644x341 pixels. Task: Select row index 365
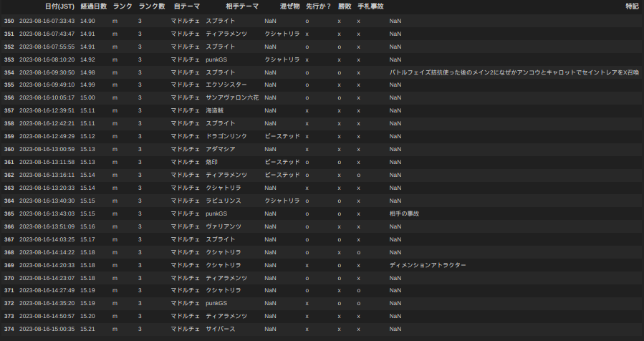point(9,213)
